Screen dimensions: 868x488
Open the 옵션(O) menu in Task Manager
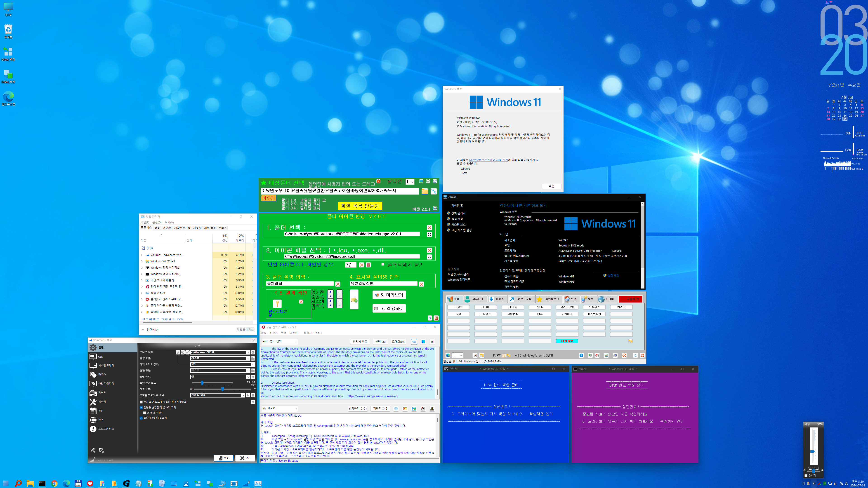[157, 222]
